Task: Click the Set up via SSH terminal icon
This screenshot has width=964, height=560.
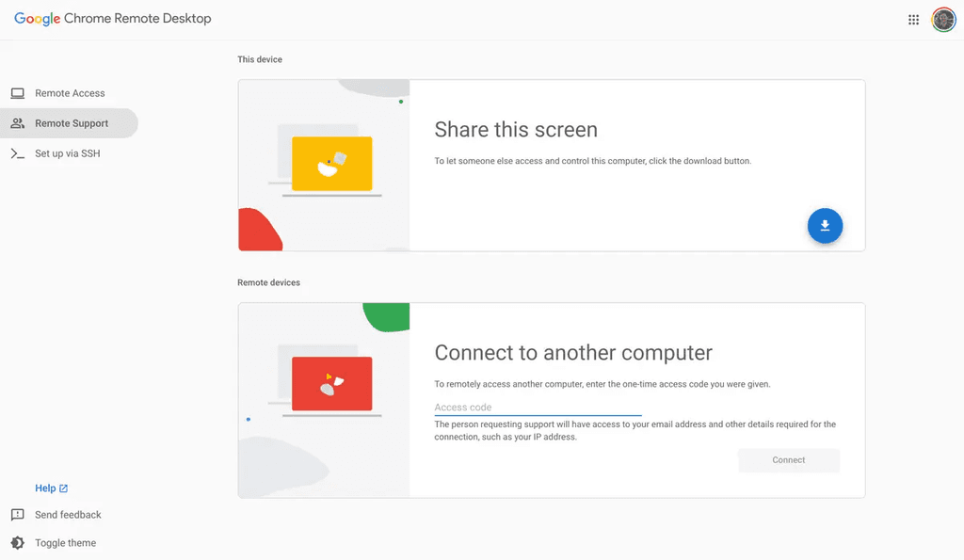Action: click(x=17, y=152)
